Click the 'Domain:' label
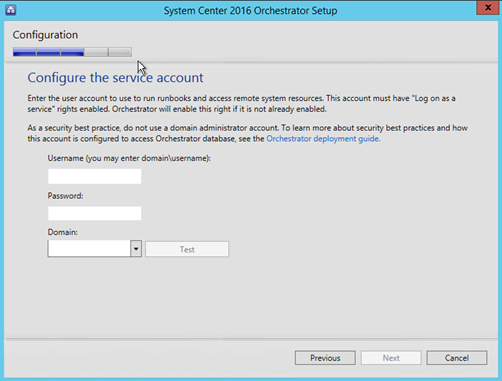 coord(62,232)
